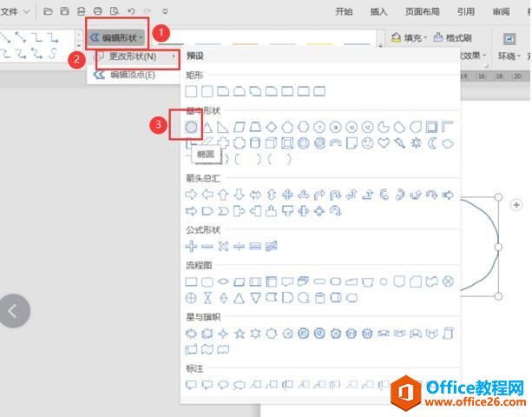532x417 pixels.
Task: Select the lightning bolt shape
Action: click(400, 143)
